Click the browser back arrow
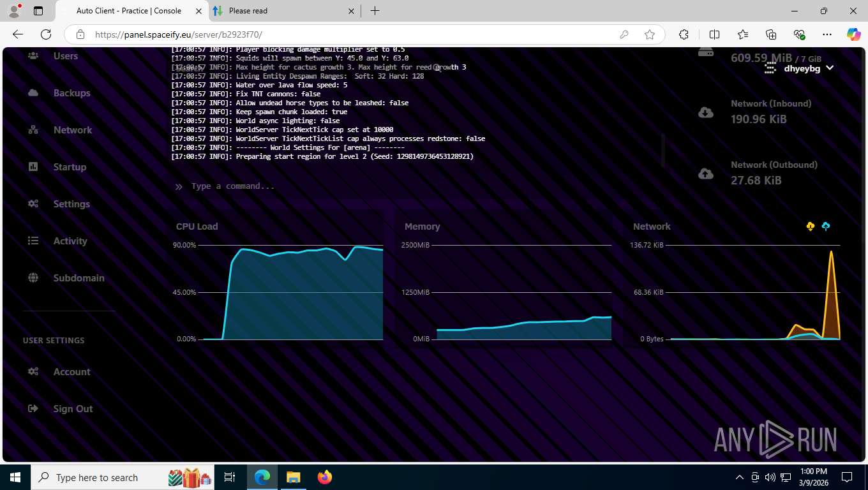The width and height of the screenshot is (868, 490). coord(18,34)
